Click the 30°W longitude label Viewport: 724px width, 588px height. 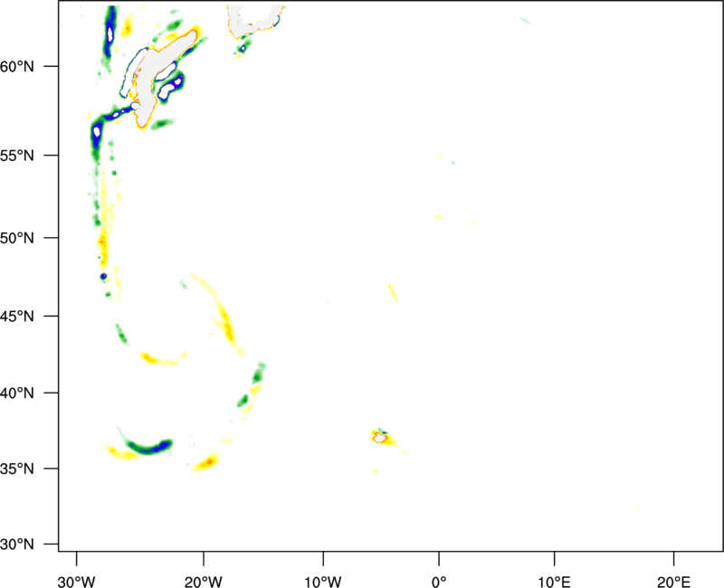(77, 582)
